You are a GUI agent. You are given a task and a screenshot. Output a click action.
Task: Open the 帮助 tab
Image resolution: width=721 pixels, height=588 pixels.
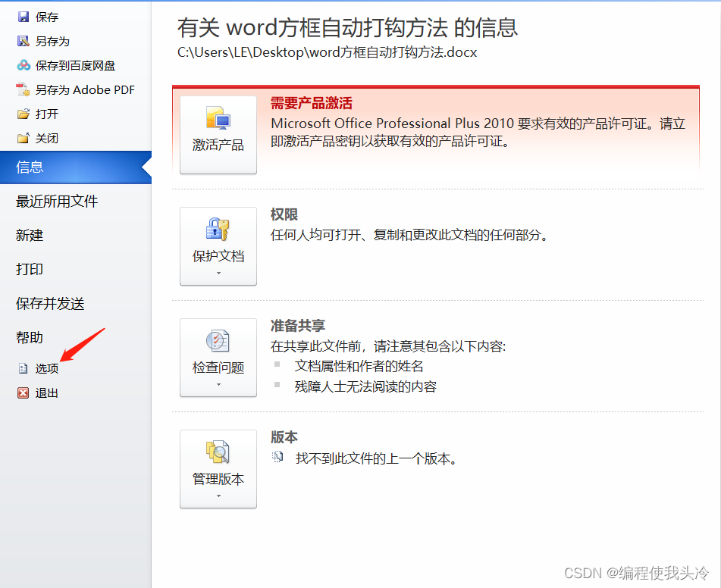coord(30,337)
